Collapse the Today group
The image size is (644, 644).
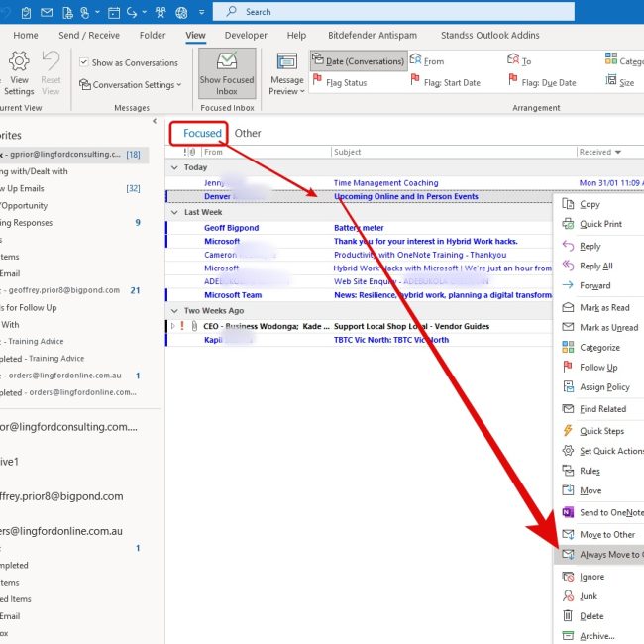pyautogui.click(x=174, y=167)
